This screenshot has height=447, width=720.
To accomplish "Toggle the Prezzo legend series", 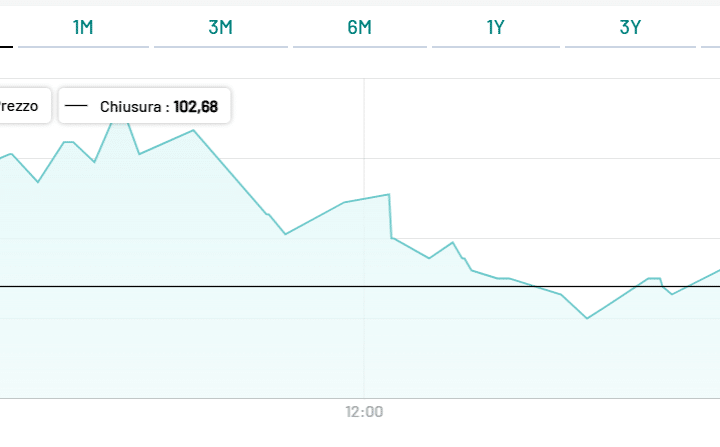I will pos(22,106).
